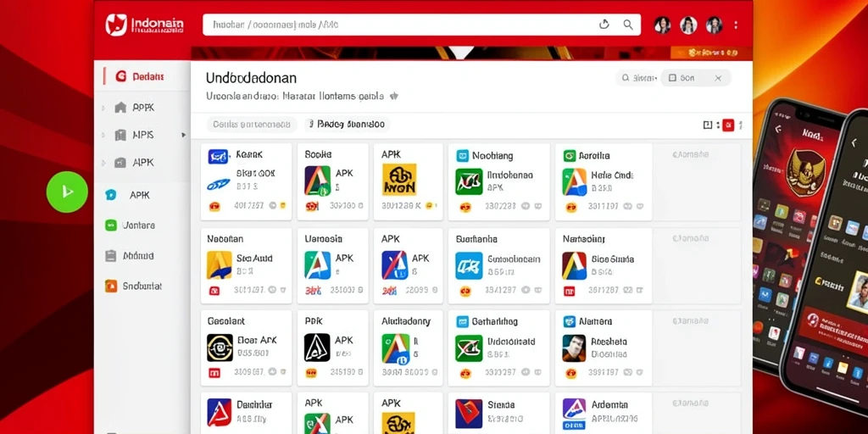Click the yellow app icon in the Naoatan card
The image size is (868, 434).
(220, 265)
